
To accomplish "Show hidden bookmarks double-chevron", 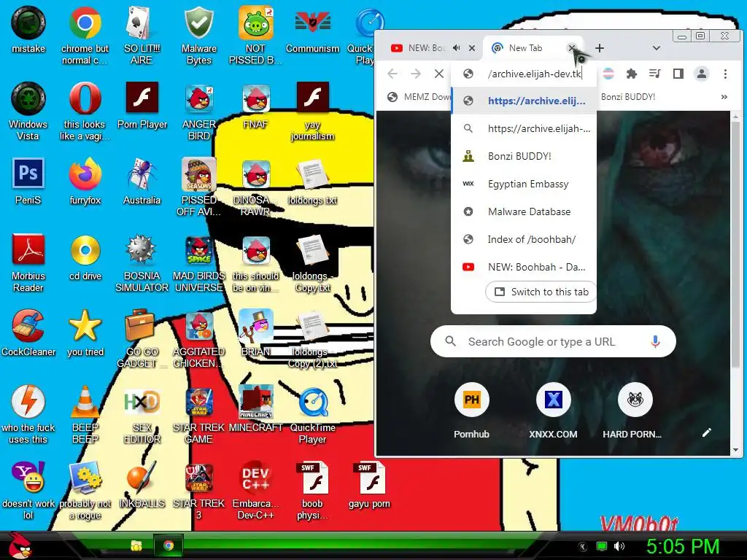I will (724, 97).
